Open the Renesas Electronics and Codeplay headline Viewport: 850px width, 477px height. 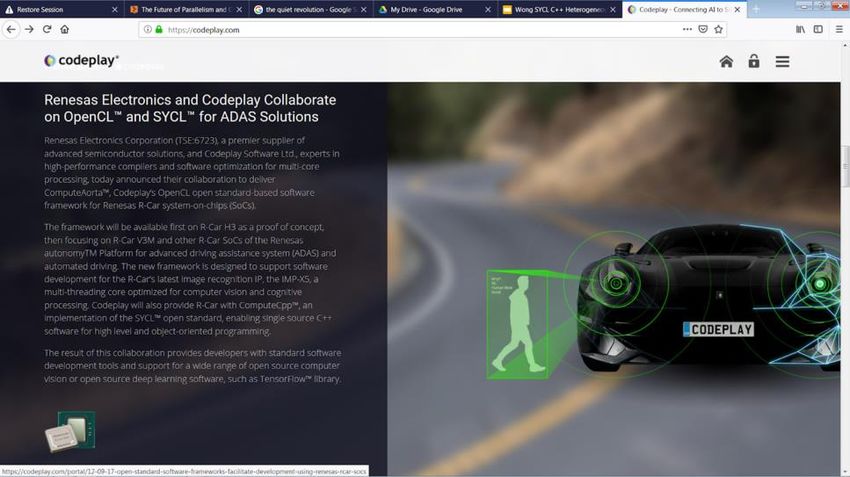(x=190, y=108)
